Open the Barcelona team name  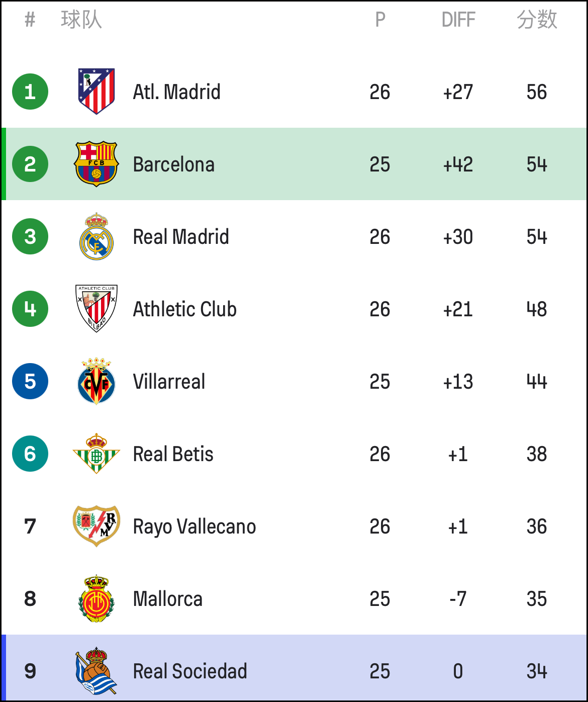174,164
